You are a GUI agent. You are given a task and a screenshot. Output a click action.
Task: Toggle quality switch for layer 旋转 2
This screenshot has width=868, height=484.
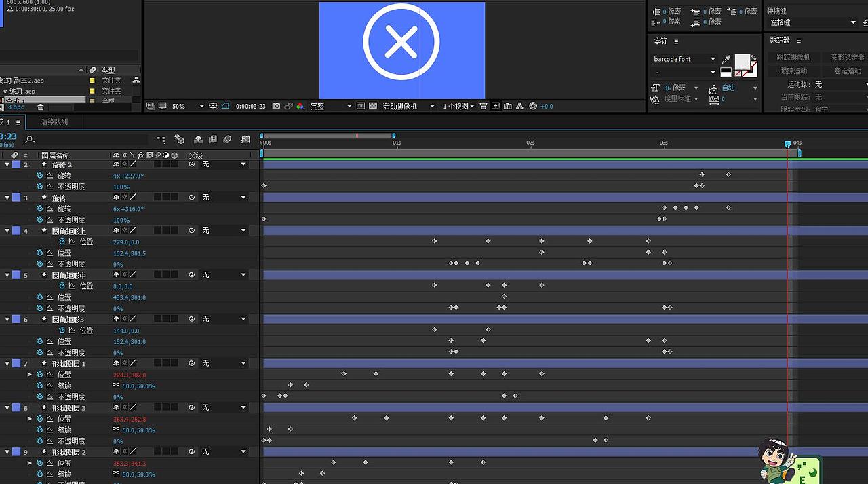(133, 165)
